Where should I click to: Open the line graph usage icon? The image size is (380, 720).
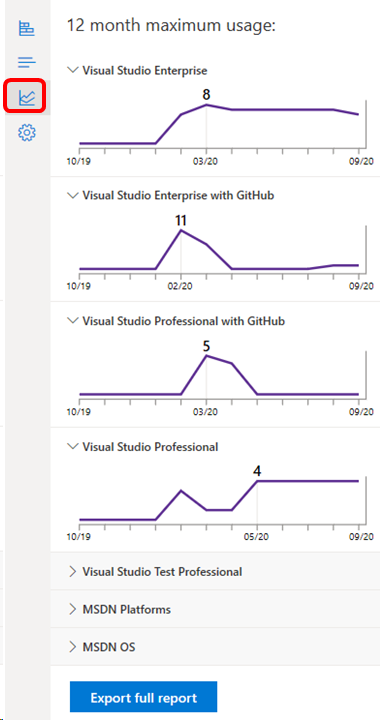click(x=27, y=97)
